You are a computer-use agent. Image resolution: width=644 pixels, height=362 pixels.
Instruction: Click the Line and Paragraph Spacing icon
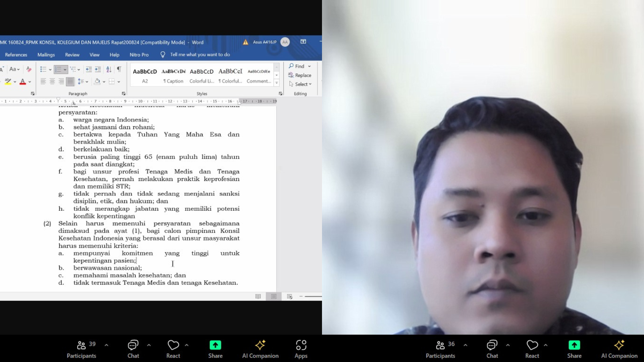point(81,81)
